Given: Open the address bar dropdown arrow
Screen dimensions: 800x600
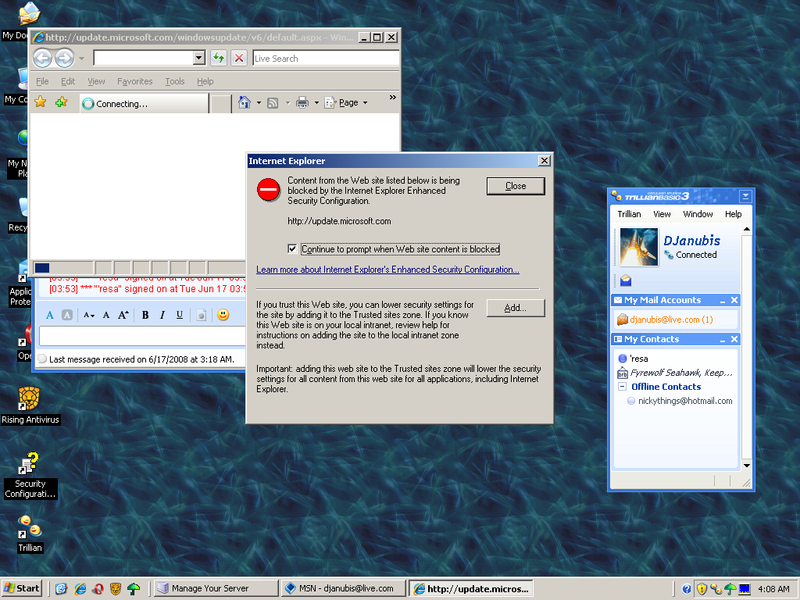Looking at the screenshot, I should pyautogui.click(x=199, y=58).
